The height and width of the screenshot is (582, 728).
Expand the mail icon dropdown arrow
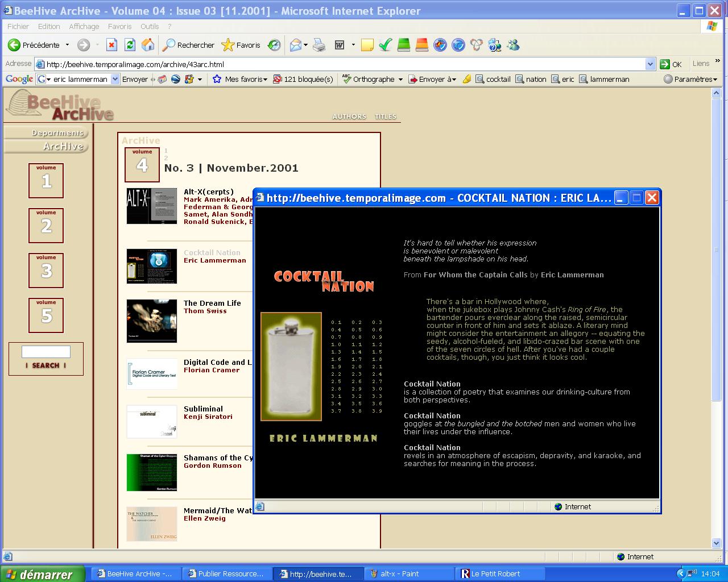click(306, 45)
